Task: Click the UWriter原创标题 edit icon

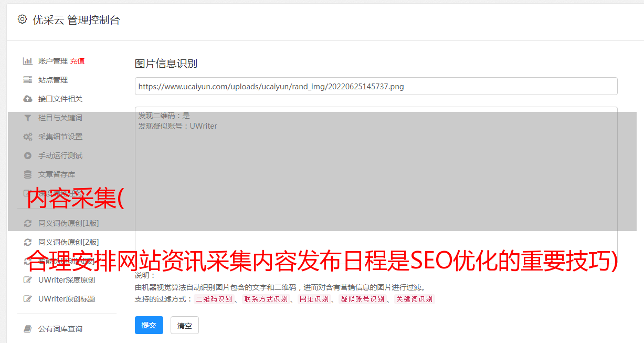Action: point(28,299)
